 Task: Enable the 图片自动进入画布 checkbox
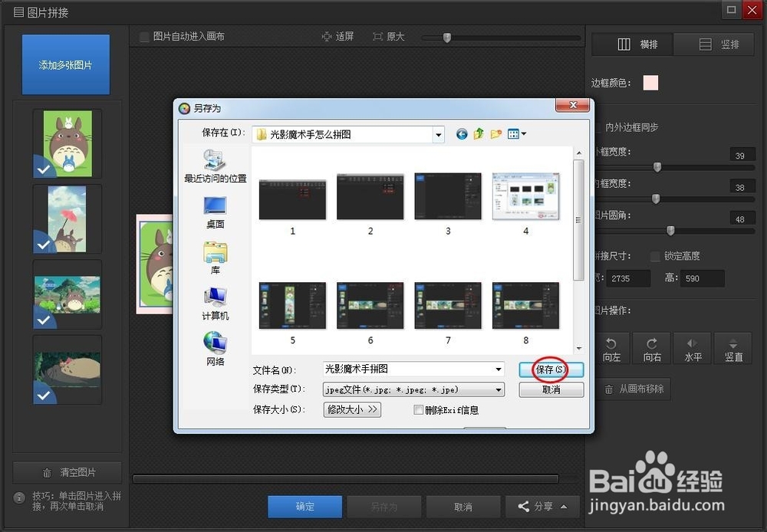coord(144,36)
